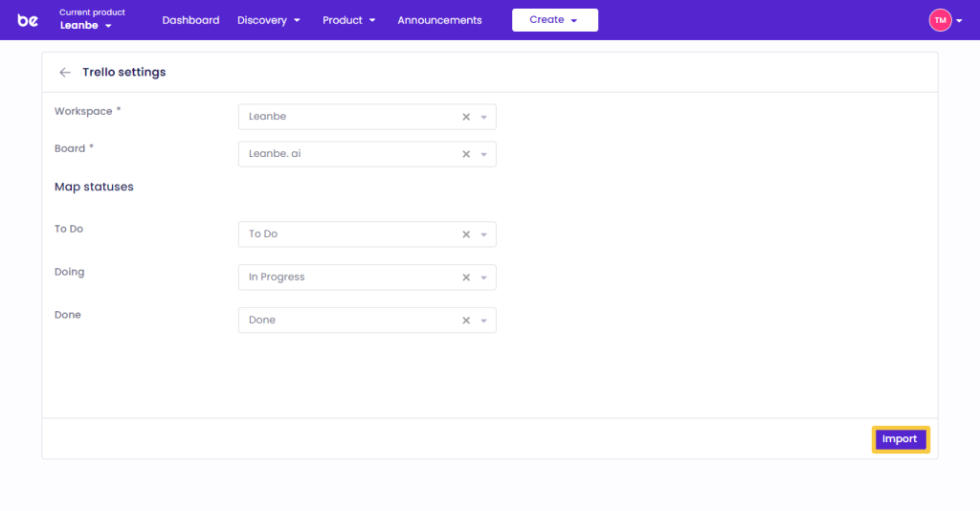Open the Doing status dropdown arrow
This screenshot has width=980, height=511.
click(484, 278)
